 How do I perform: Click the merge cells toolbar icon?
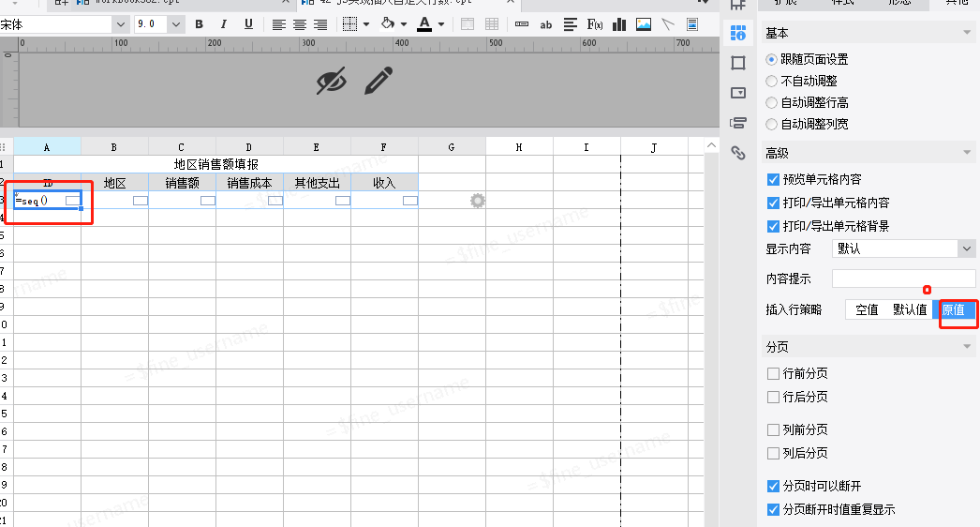coord(467,24)
